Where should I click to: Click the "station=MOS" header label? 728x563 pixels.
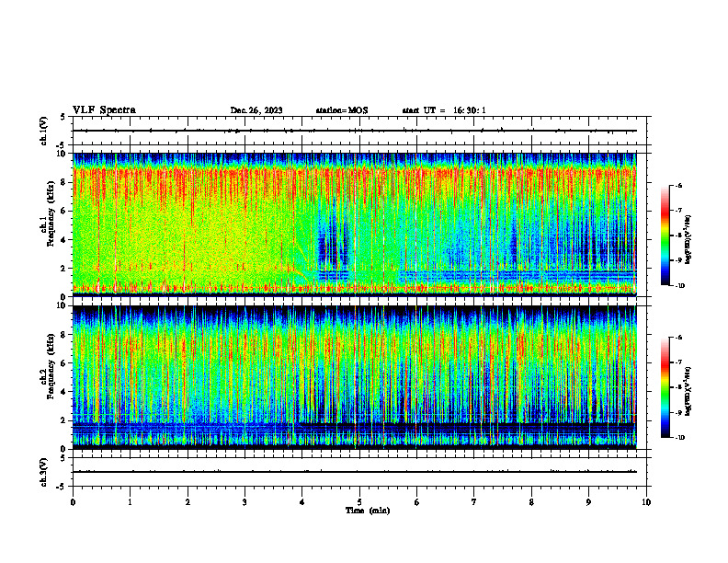click(x=342, y=110)
